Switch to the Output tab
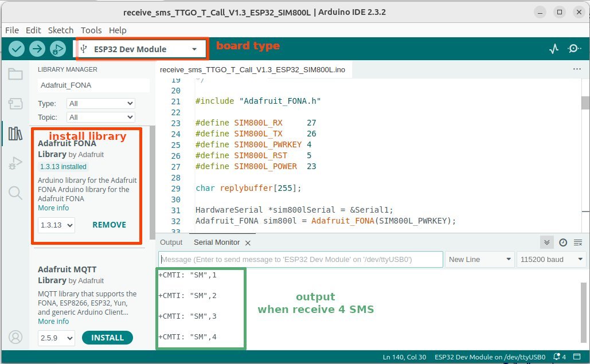 (x=171, y=242)
